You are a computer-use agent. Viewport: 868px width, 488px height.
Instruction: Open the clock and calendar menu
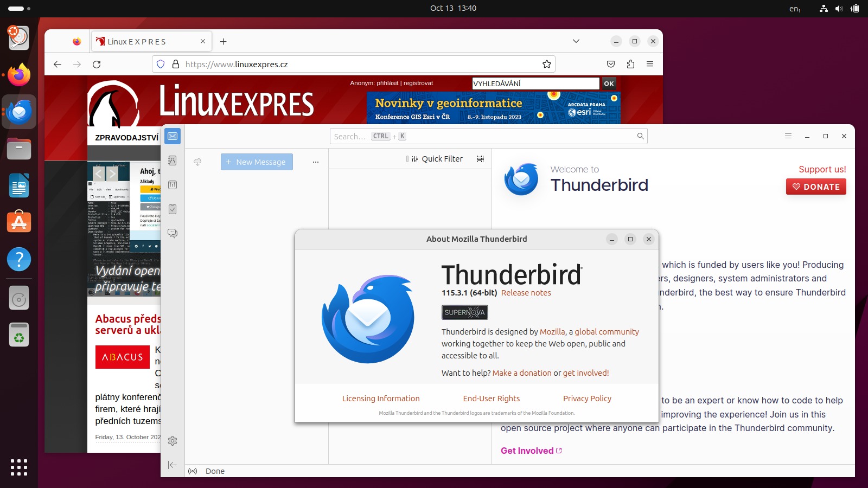point(453,8)
